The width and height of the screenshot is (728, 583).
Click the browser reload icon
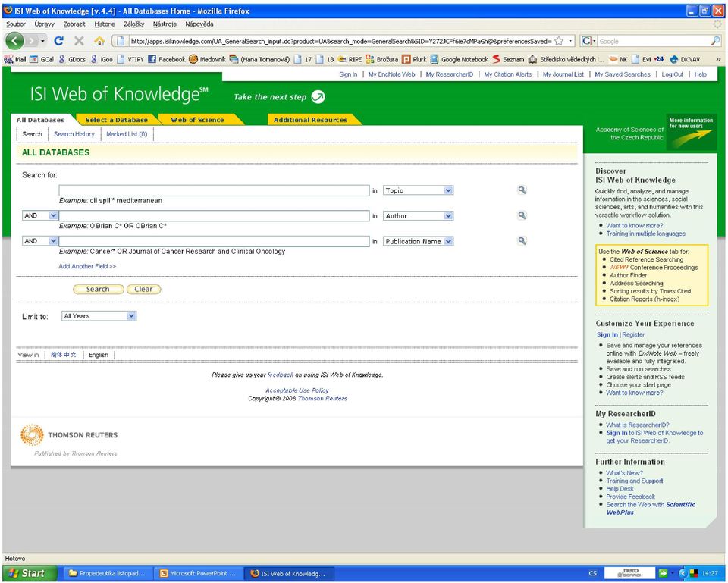(x=58, y=41)
